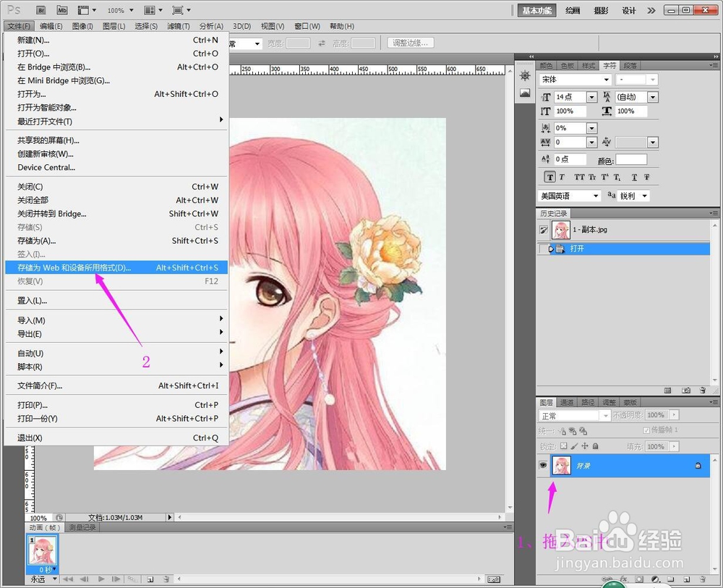The image size is (723, 588).
Task: Click add layer mask icon
Action: (x=639, y=579)
